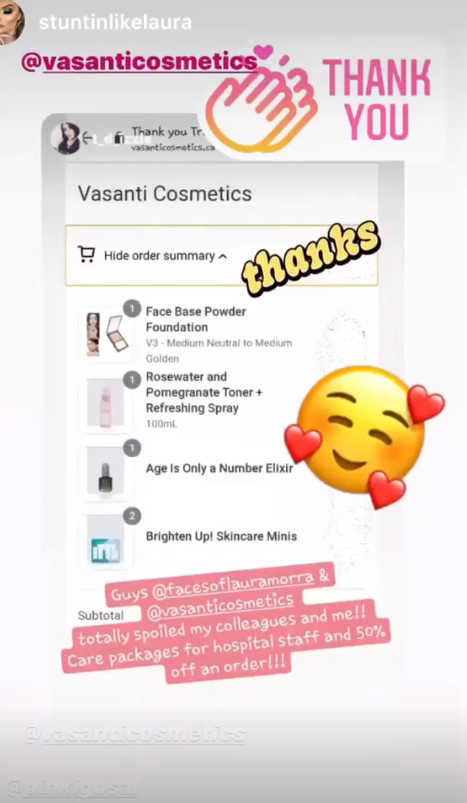The height and width of the screenshot is (803, 467).
Task: Tap the pink THANK YOU text sticker
Action: 377,100
